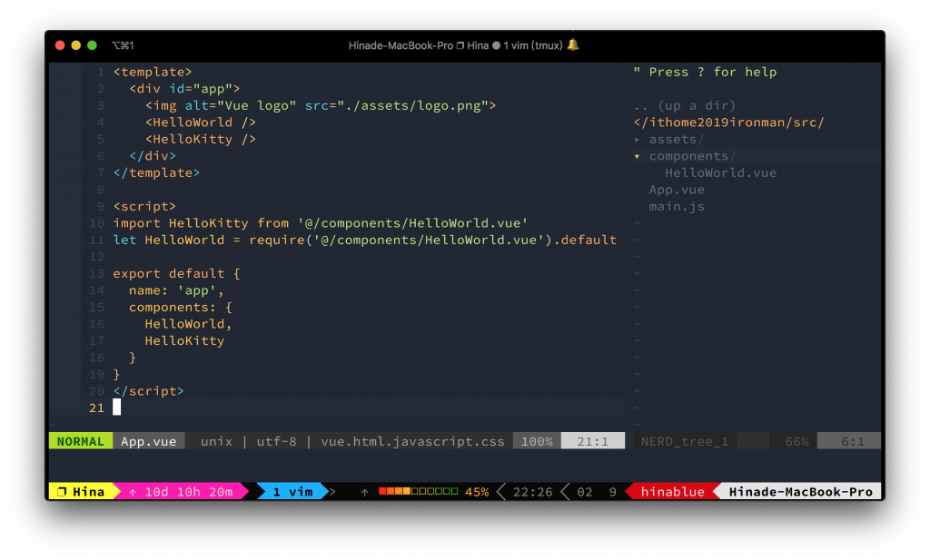Go up a dir in NERDTree
Image resolution: width=930 pixels, height=560 pixels.
[x=685, y=105]
